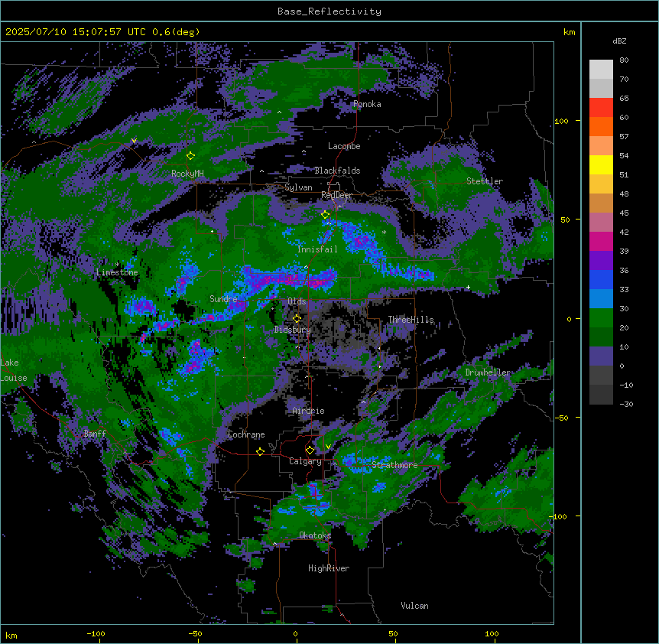Viewport: 659px width, 644px height.
Task: Click the indigo 0–10 dBZ legend swatch
Action: pyautogui.click(x=601, y=356)
